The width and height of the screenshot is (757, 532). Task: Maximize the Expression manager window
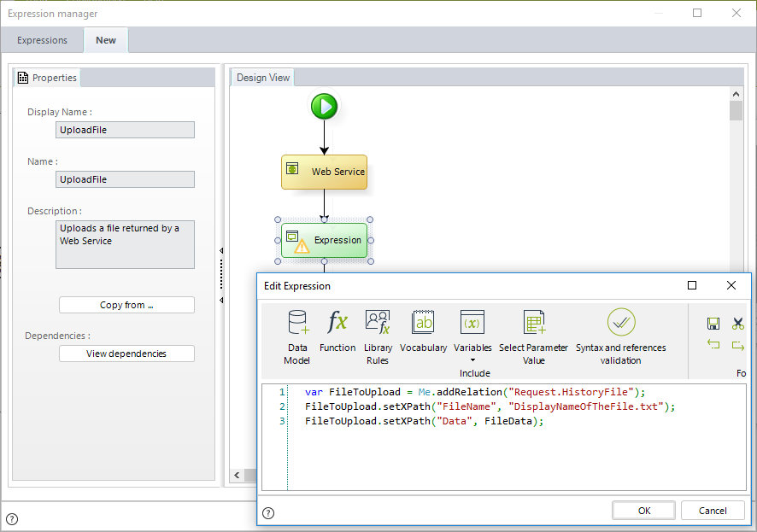point(697,13)
